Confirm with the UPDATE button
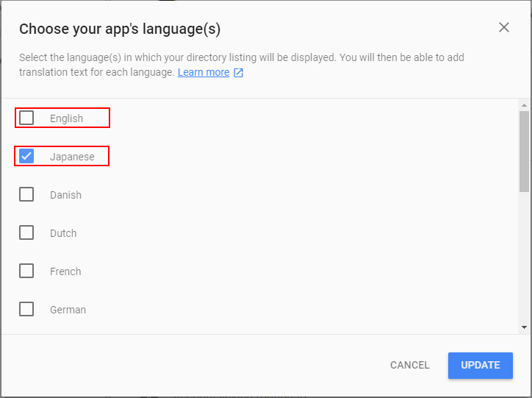Viewport: 532px width, 398px height. (x=480, y=366)
